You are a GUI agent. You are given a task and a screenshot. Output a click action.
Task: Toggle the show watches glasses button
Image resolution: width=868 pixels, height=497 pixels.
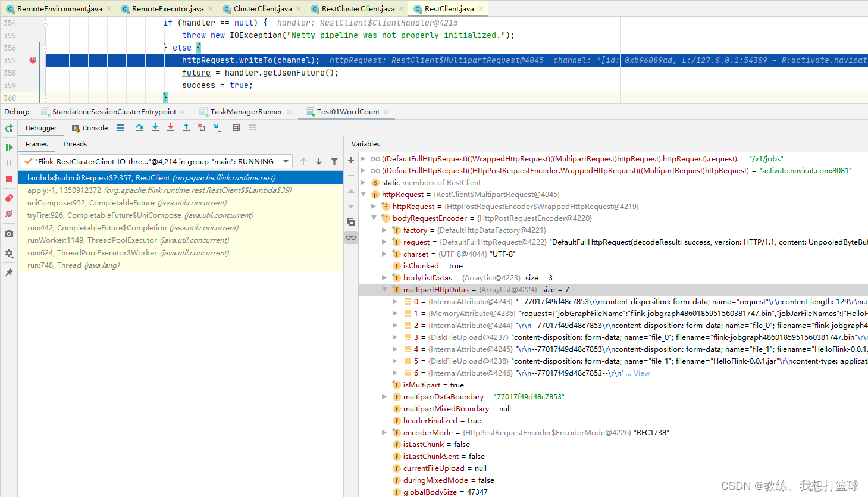coord(351,237)
